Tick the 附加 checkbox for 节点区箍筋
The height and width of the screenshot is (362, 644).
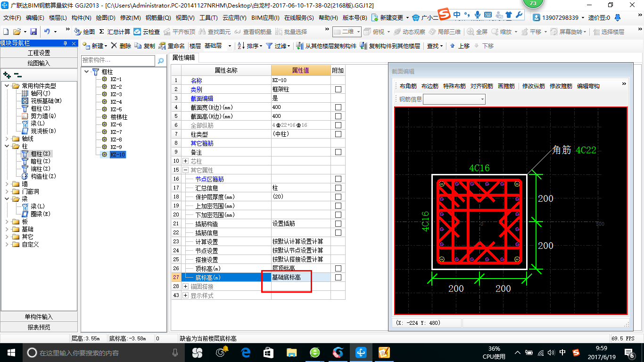[338, 179]
